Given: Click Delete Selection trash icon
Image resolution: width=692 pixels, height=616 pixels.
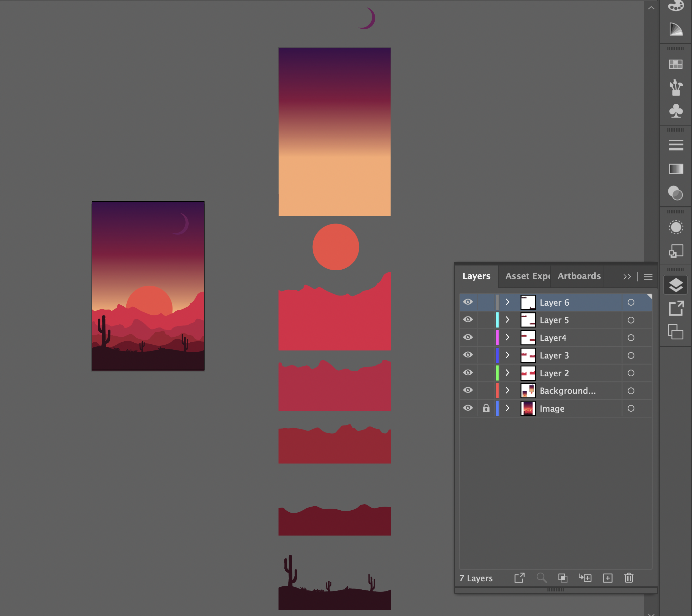Looking at the screenshot, I should pyautogui.click(x=629, y=578).
